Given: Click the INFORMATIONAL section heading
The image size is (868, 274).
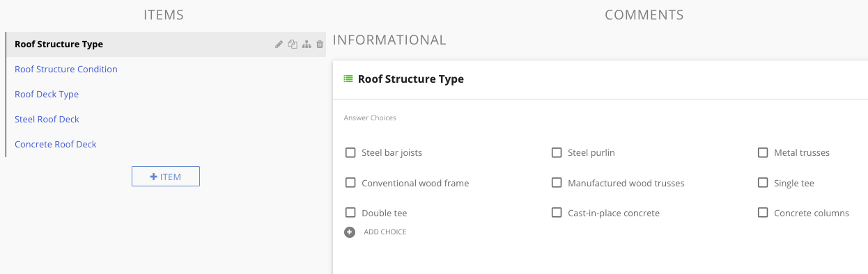Looking at the screenshot, I should pos(389,40).
